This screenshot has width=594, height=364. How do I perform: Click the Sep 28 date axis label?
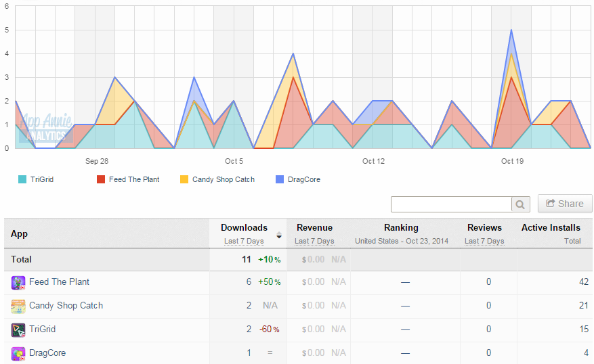[x=97, y=161]
